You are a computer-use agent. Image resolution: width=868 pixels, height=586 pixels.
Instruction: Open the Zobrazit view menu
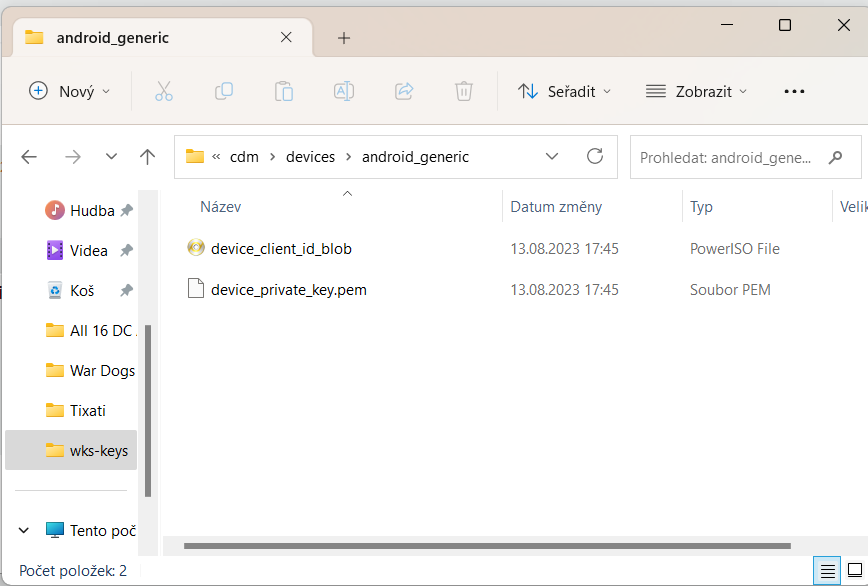tap(697, 91)
